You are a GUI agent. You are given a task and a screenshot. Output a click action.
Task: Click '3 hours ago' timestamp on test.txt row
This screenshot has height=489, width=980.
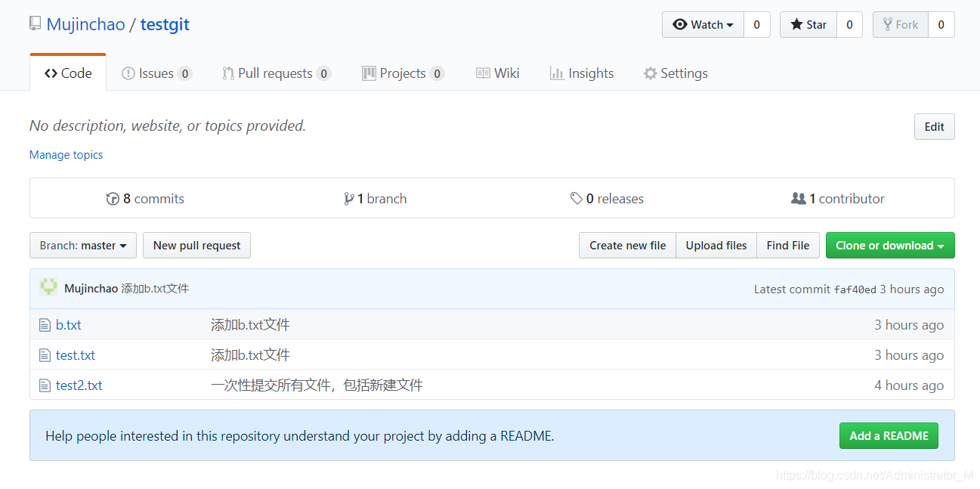909,355
